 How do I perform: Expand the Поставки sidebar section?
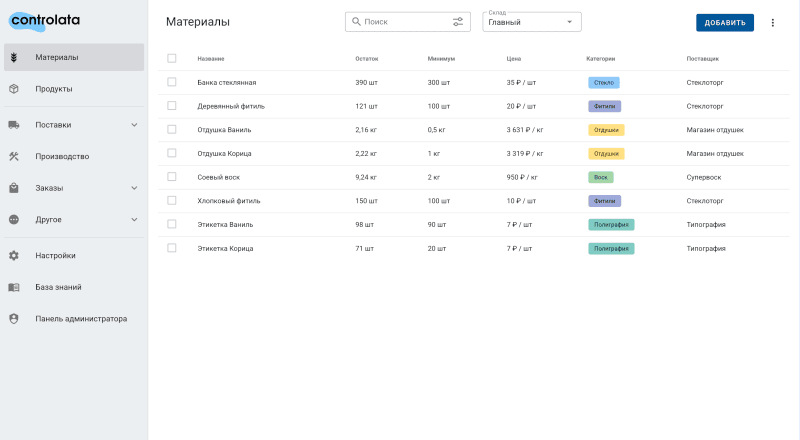[134, 125]
